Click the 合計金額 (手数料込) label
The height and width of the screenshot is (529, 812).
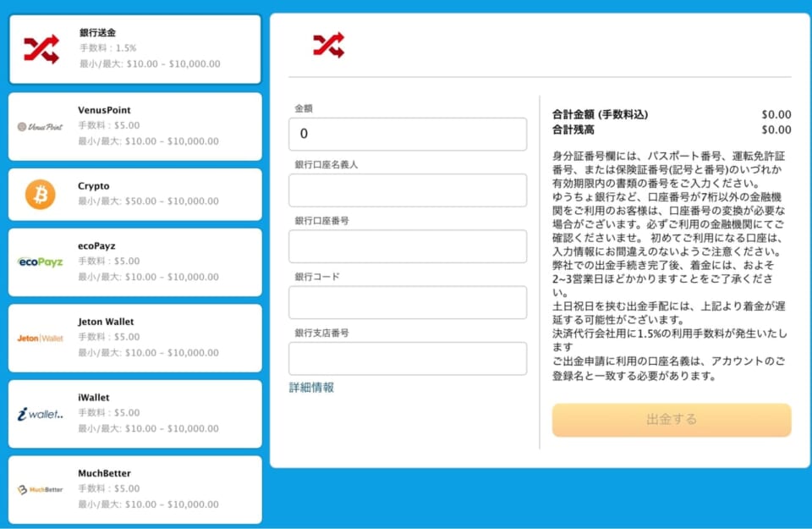[600, 114]
